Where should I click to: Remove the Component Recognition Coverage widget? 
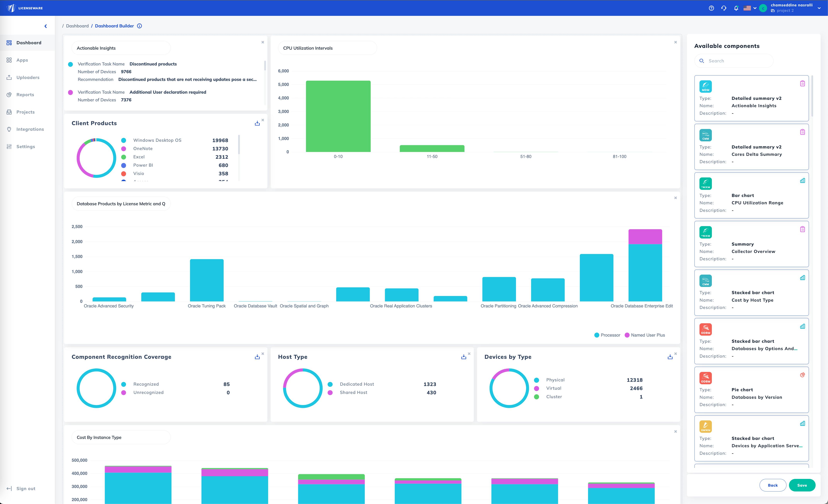tap(263, 354)
